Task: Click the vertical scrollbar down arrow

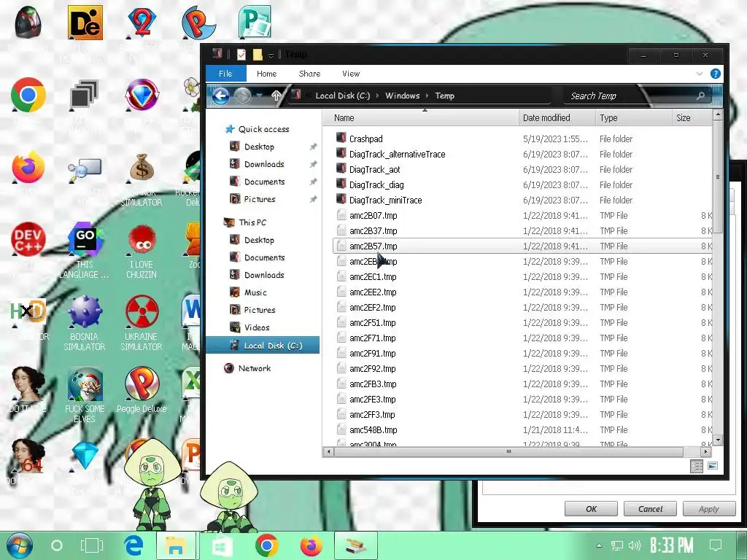Action: coord(718,440)
